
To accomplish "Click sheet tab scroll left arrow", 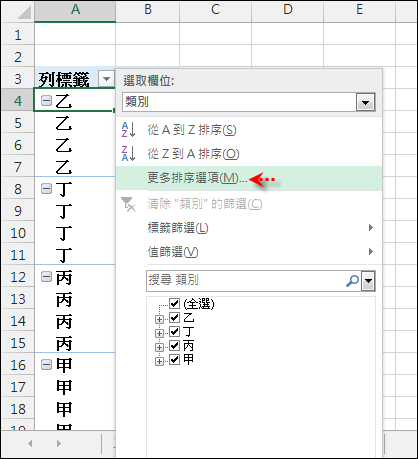I will pos(30,443).
